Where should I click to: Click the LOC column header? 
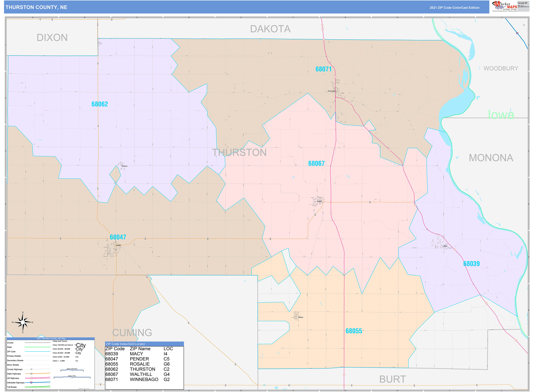coord(168,349)
